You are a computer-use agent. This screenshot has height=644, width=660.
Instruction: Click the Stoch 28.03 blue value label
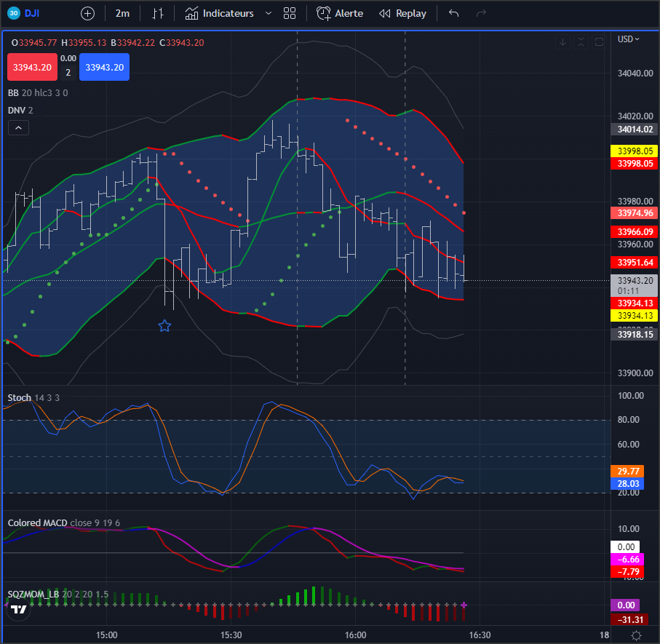[627, 484]
